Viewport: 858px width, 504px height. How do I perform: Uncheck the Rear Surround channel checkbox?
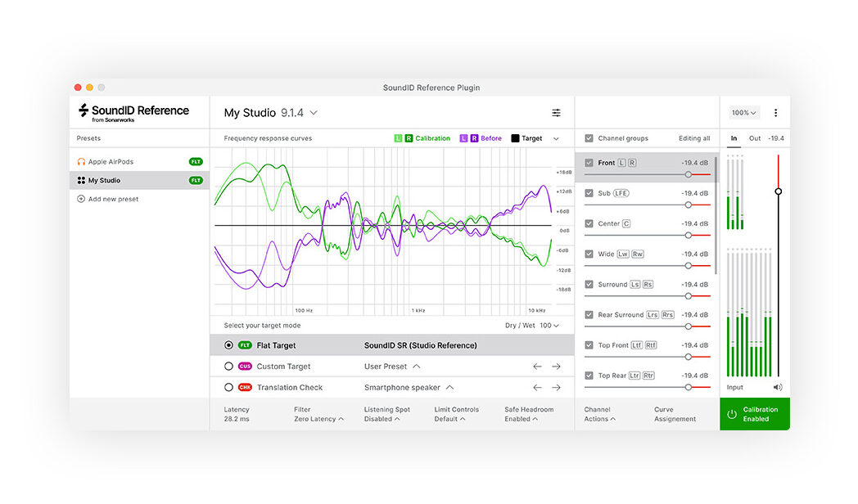[589, 315]
